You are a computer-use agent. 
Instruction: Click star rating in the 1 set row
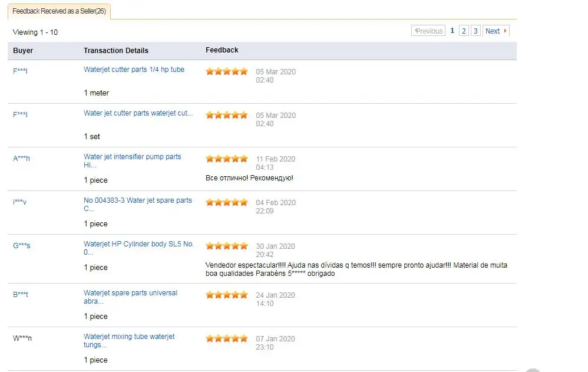[x=227, y=115]
